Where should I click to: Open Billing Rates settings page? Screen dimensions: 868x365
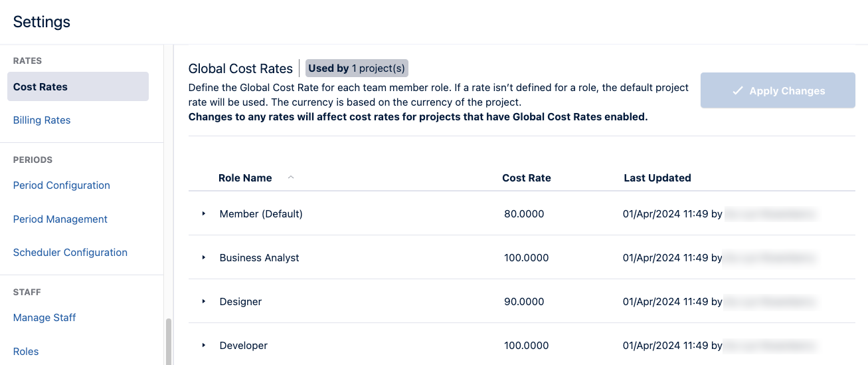point(42,120)
